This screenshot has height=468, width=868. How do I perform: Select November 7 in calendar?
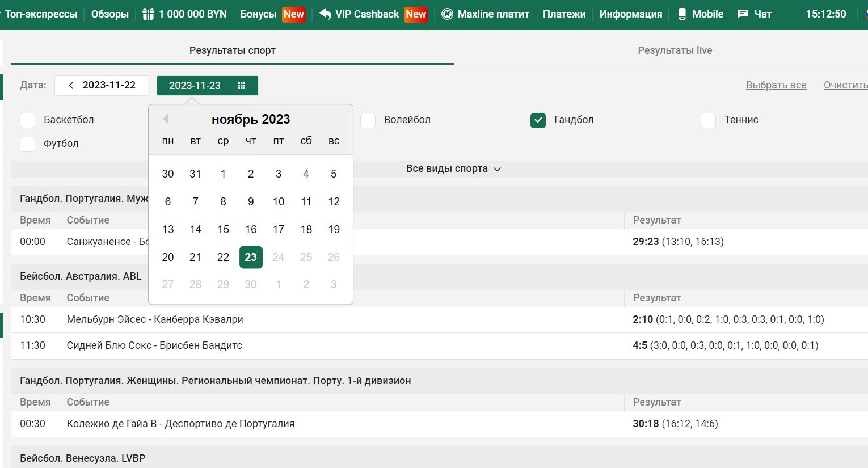[195, 201]
